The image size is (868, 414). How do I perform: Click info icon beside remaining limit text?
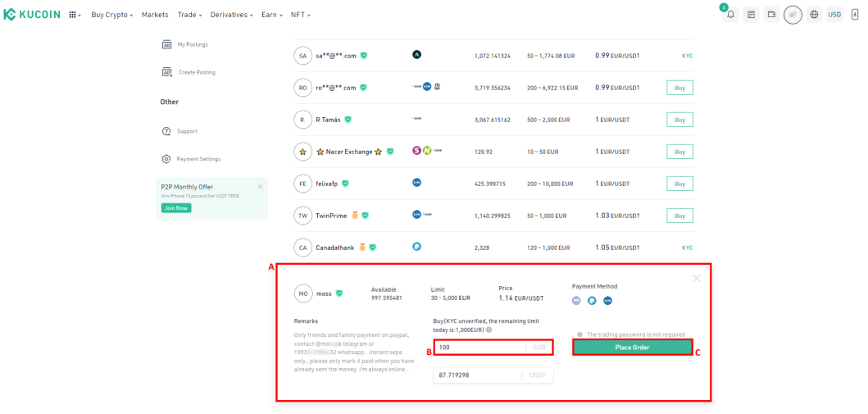tap(489, 330)
